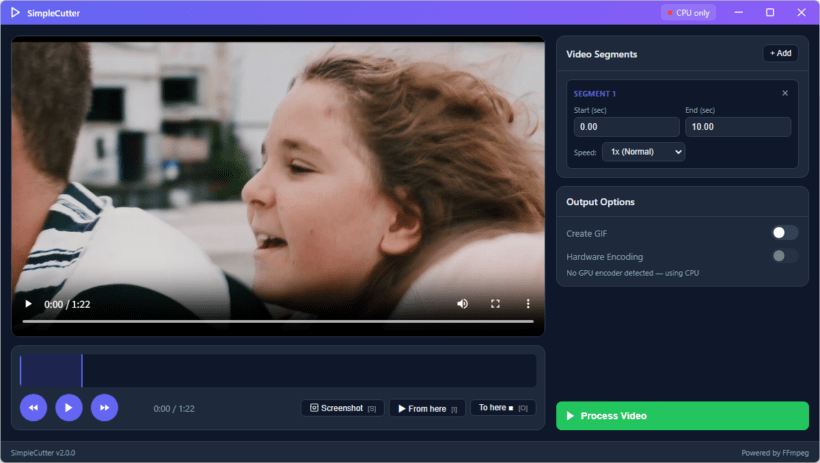
Task: Play the video using the player's play icon
Action: [x=28, y=304]
